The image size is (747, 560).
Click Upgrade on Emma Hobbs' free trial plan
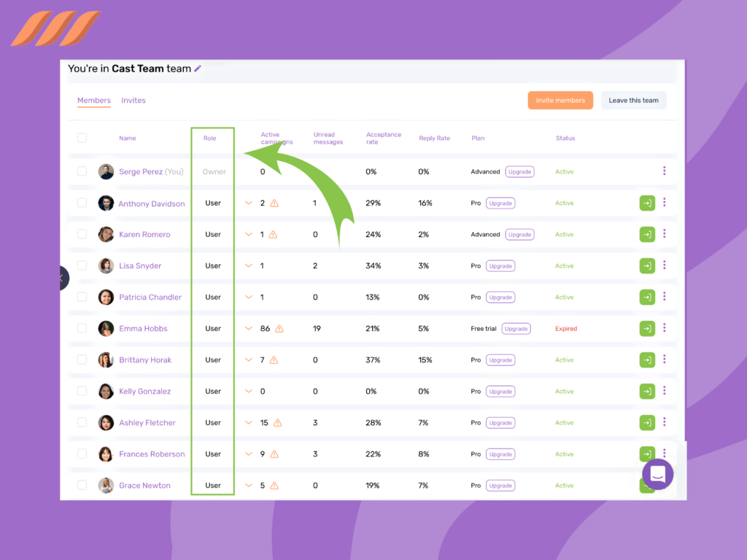pyautogui.click(x=516, y=328)
